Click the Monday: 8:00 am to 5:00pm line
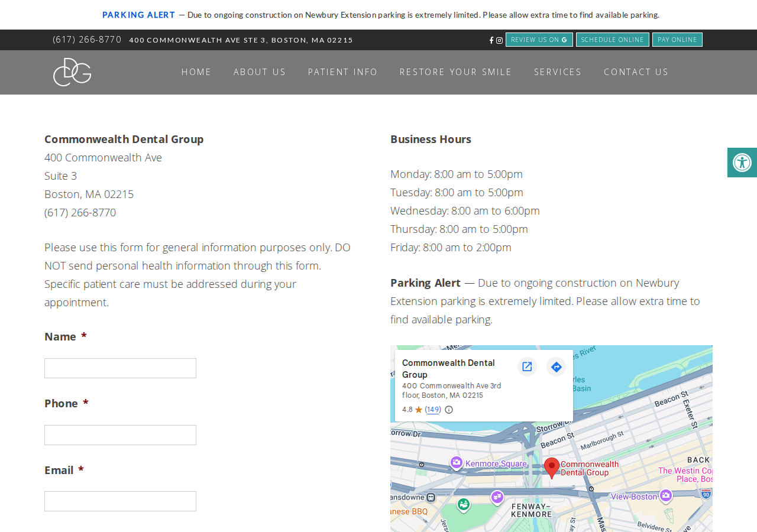This screenshot has width=757, height=532. 457,174
